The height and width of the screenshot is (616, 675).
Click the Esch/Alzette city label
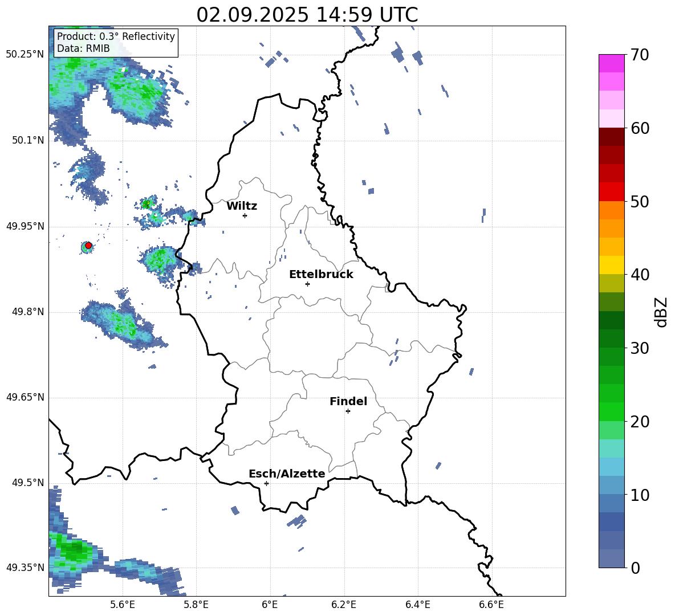[287, 474]
